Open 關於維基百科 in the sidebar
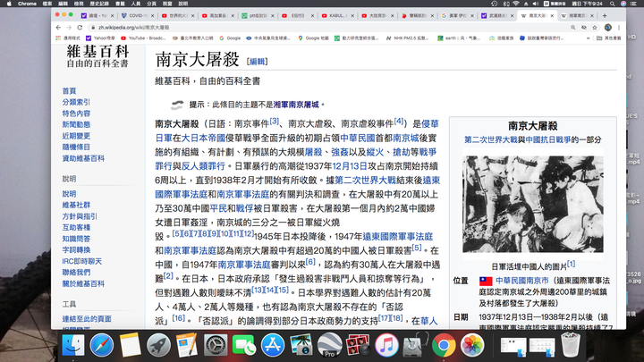This screenshot has width=644, height=362. [83, 283]
